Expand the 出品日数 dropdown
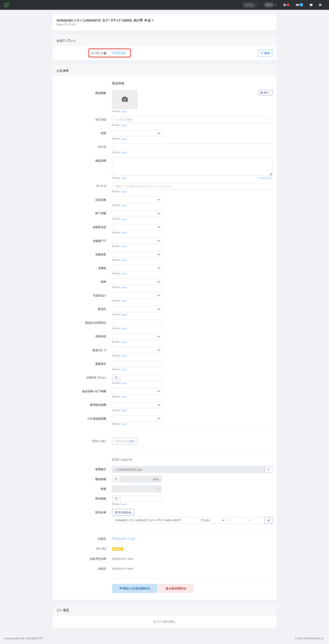Screen dimensions: 329x644 pos(137,199)
